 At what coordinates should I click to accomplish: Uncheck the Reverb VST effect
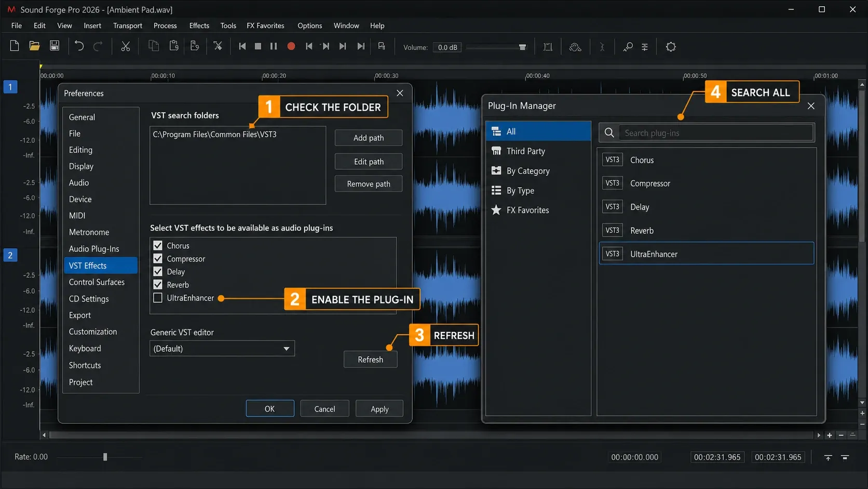coord(158,284)
